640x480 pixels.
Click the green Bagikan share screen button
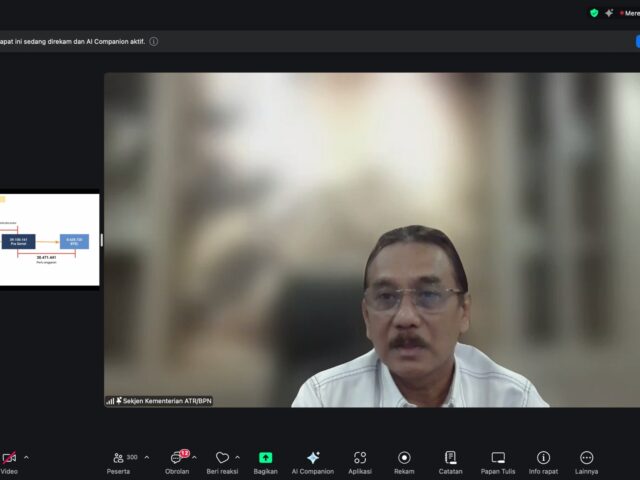[266, 458]
